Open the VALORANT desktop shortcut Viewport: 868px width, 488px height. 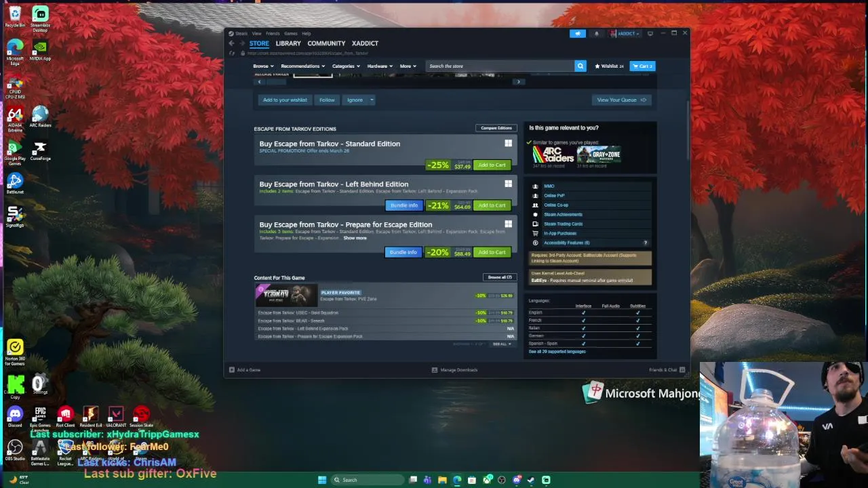[116, 417]
